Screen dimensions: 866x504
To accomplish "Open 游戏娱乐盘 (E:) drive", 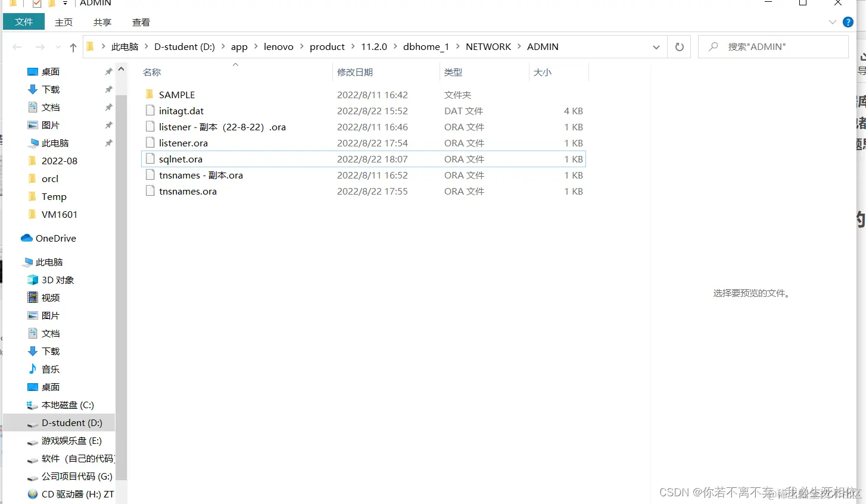I will 71,440.
